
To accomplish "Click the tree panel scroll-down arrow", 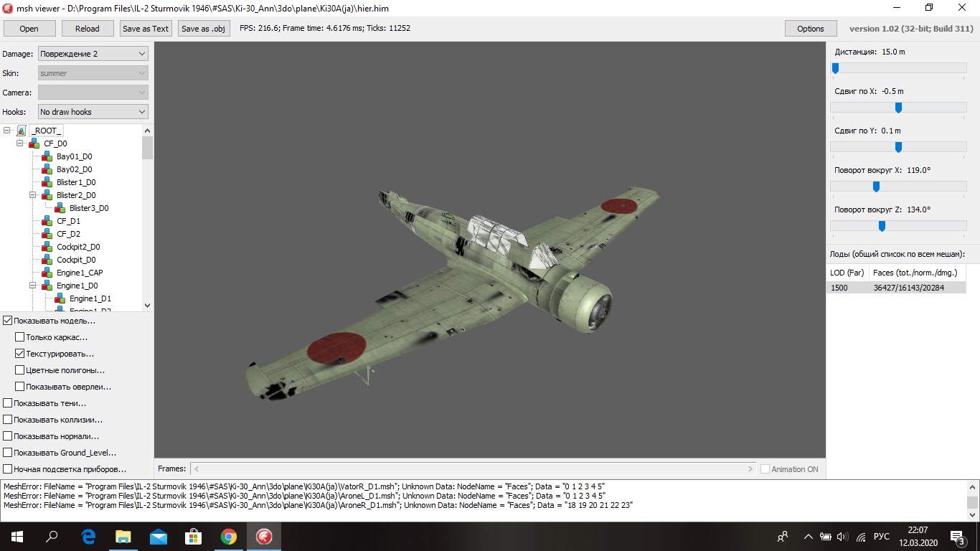I will 148,306.
